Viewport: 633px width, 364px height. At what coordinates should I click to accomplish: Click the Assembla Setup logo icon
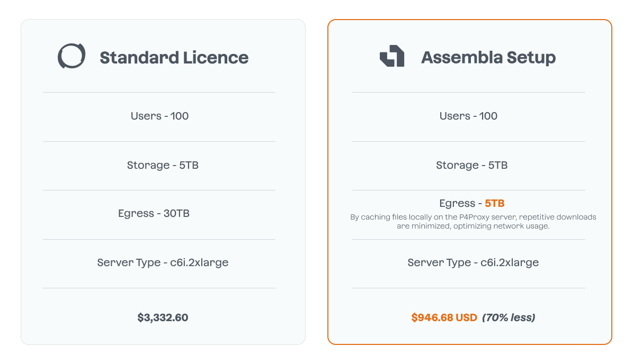pyautogui.click(x=392, y=56)
